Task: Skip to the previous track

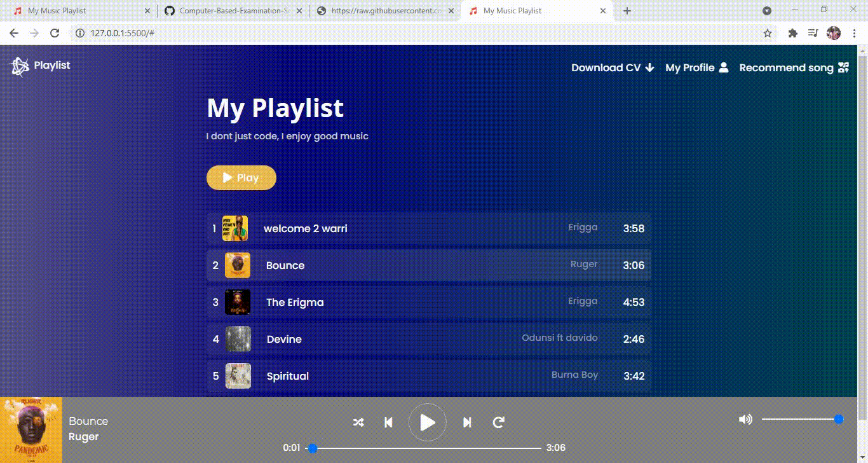Action: 388,422
